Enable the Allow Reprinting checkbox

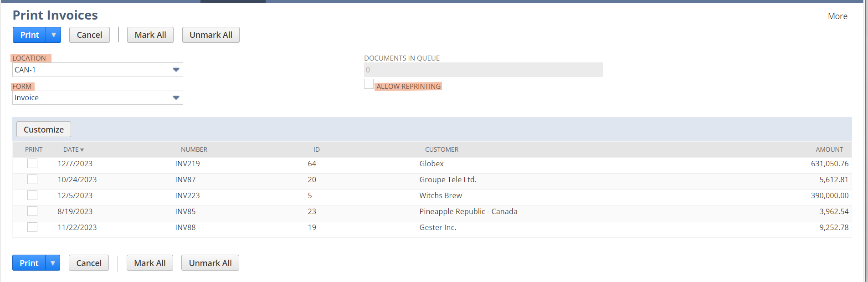[369, 84]
